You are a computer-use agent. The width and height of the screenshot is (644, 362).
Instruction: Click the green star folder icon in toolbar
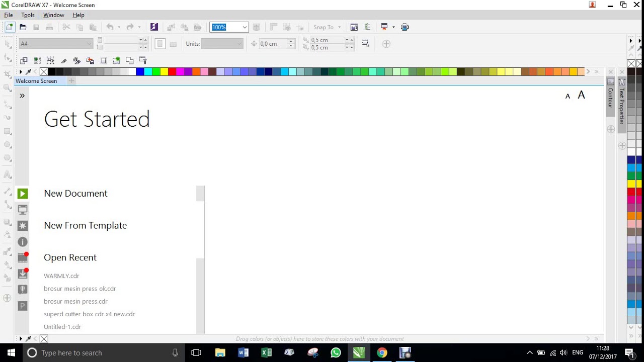116,61
